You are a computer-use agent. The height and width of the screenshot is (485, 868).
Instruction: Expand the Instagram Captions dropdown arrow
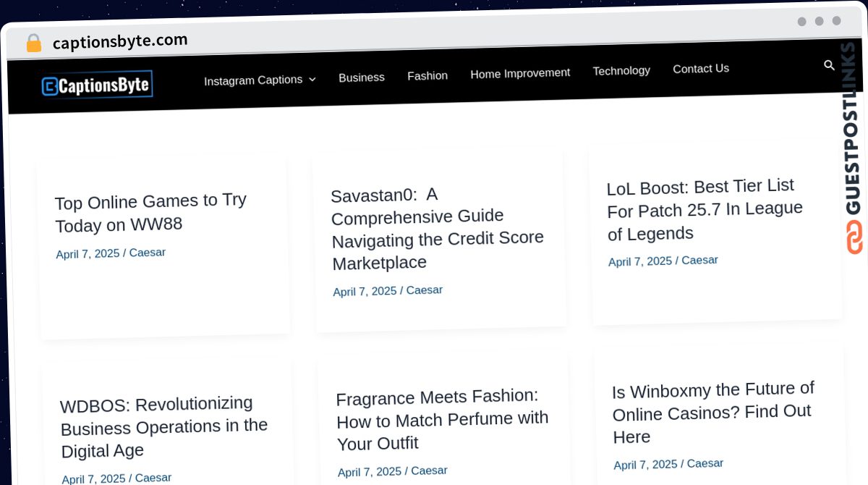point(312,79)
